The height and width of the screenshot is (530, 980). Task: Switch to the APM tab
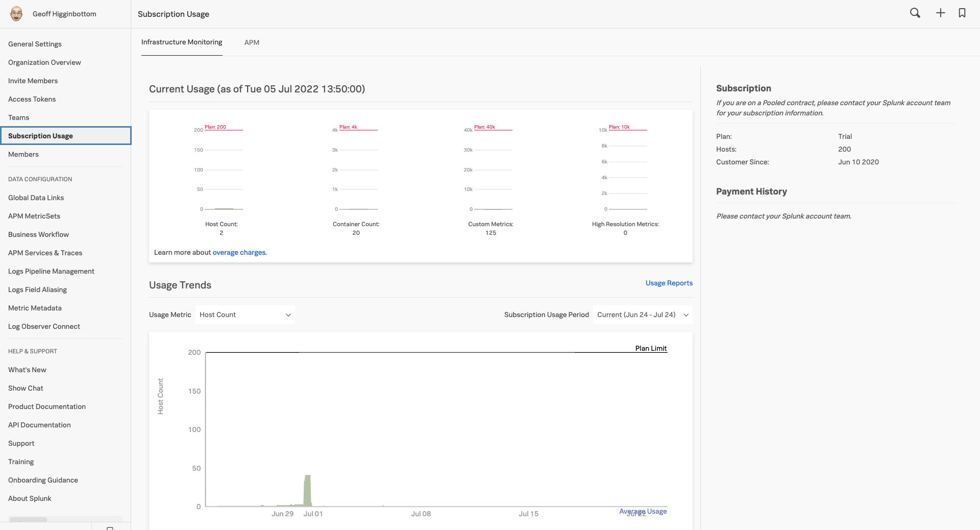(252, 42)
